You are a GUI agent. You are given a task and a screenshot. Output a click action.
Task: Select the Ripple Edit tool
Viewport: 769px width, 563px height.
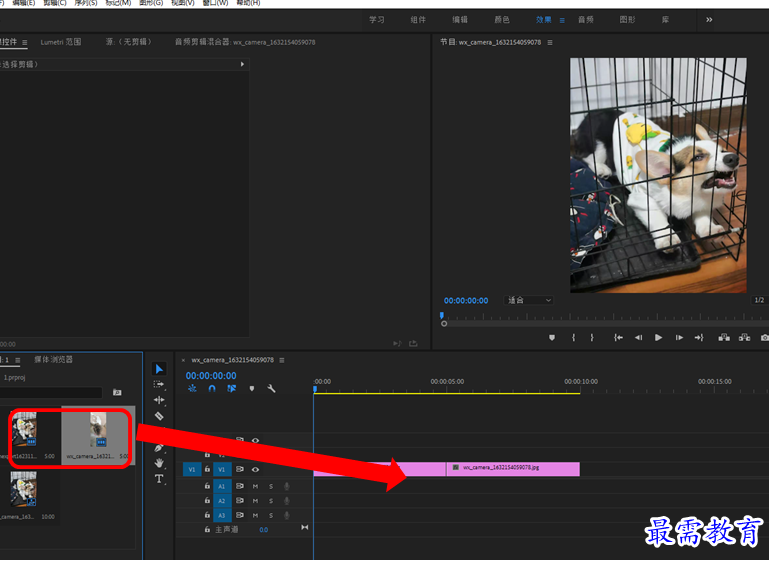coord(159,400)
